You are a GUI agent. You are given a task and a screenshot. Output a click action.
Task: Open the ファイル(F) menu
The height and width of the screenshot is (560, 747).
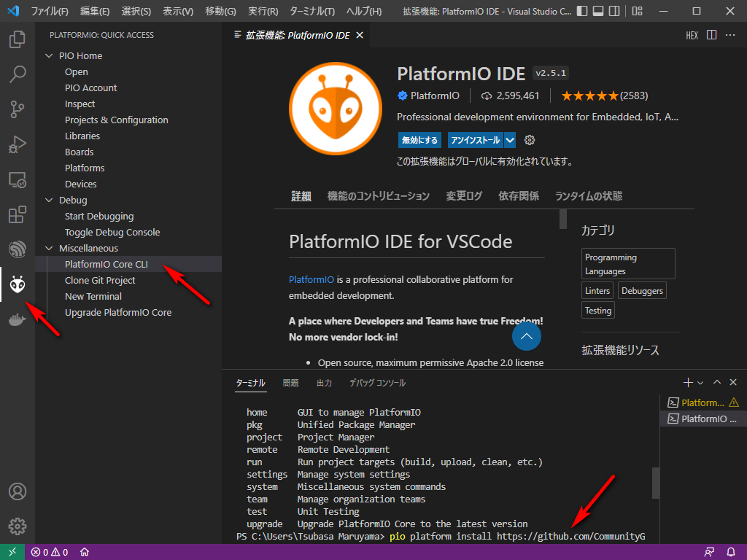(x=50, y=11)
